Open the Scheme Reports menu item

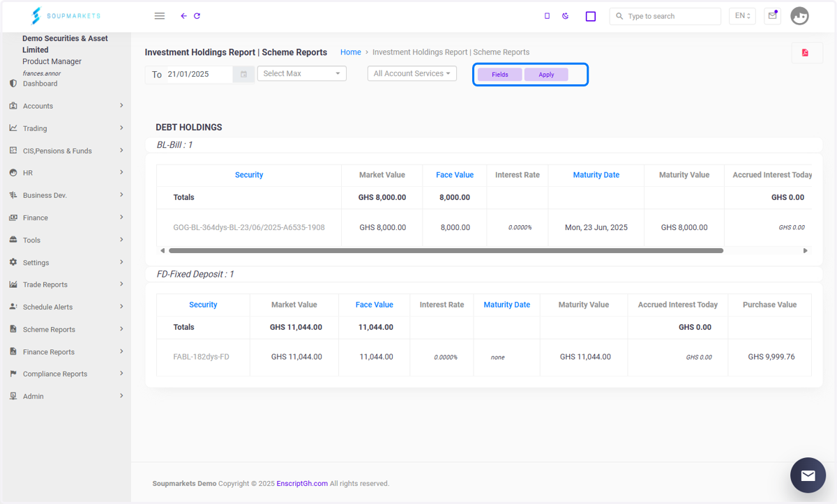pos(49,330)
